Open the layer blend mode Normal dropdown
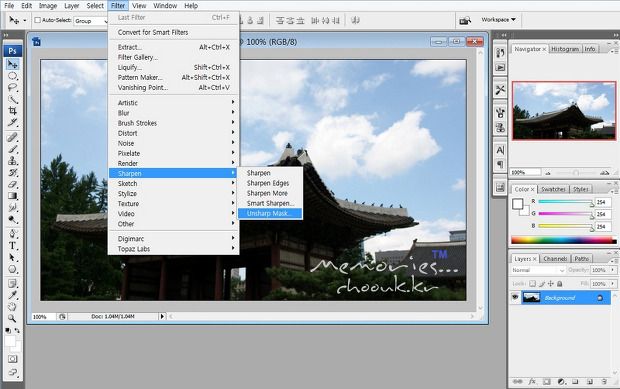Image resolution: width=620 pixels, height=389 pixels. (x=538, y=270)
